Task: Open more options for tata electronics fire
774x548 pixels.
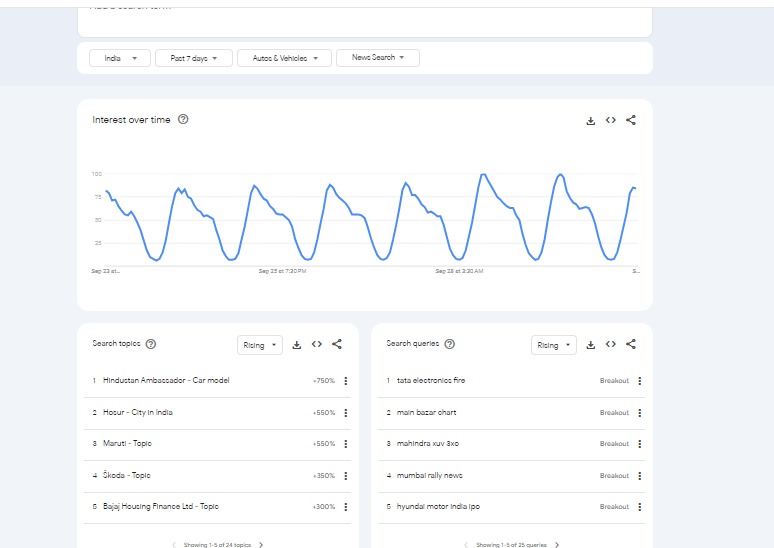Action: click(640, 381)
